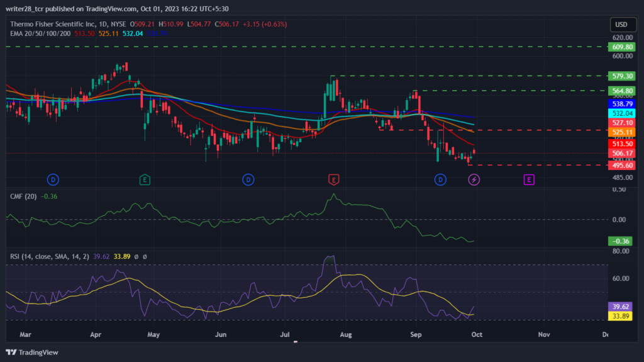Click the cyan EMA 100 value 532.04 in the legend
644x362 pixels.
133,34
